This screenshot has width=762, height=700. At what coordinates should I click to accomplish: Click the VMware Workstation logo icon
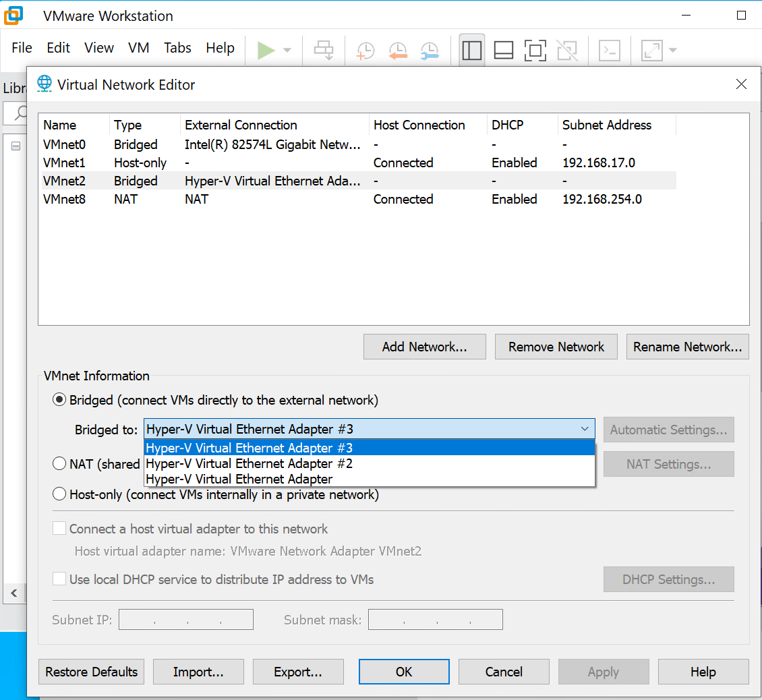point(13,15)
